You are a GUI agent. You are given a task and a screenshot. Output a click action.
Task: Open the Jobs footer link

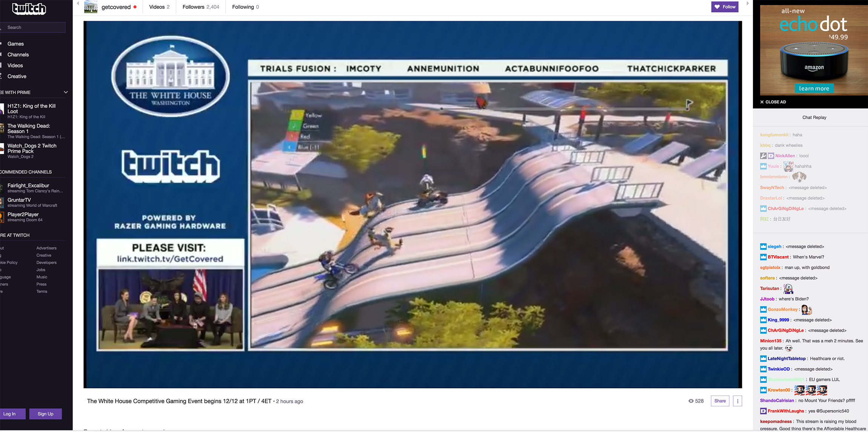tap(41, 270)
